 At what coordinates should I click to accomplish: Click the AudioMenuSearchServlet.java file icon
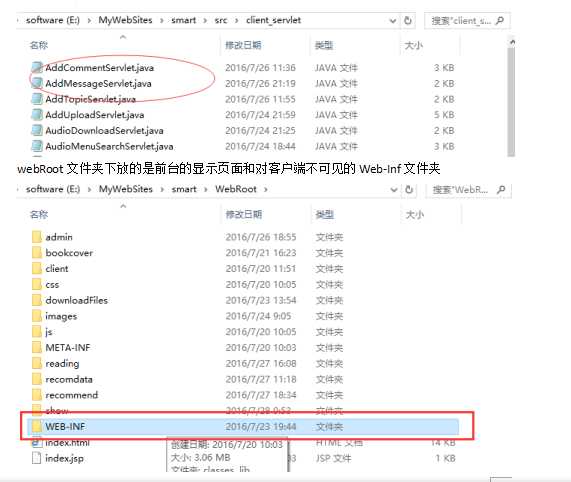pyautogui.click(x=37, y=146)
